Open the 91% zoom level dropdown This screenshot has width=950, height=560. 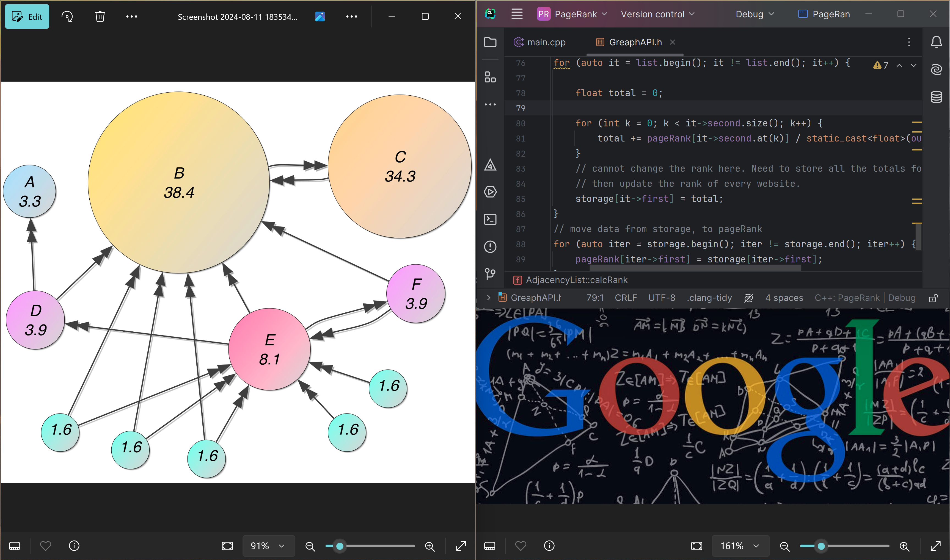(x=268, y=546)
